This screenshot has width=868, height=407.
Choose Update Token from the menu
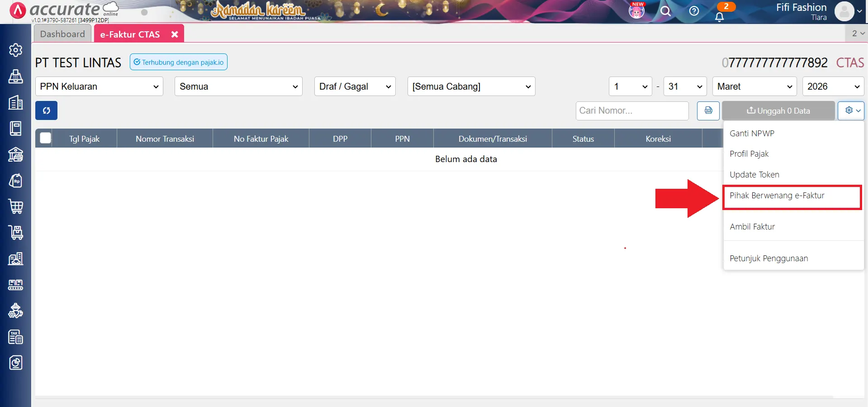tap(754, 175)
